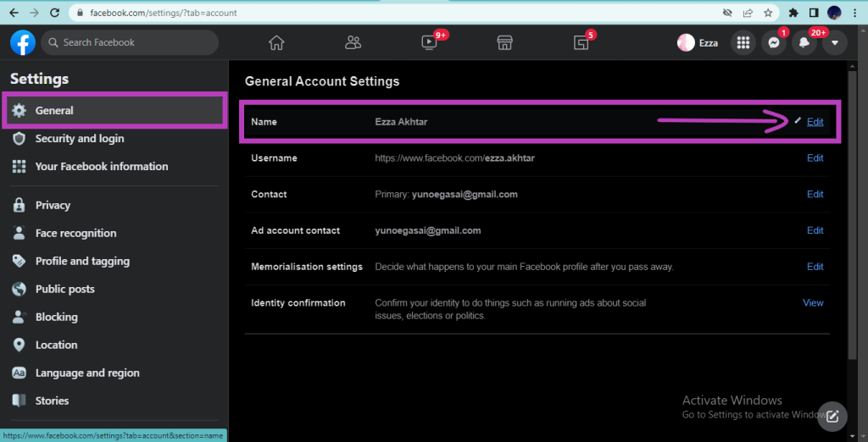Click the username URL text

click(455, 158)
